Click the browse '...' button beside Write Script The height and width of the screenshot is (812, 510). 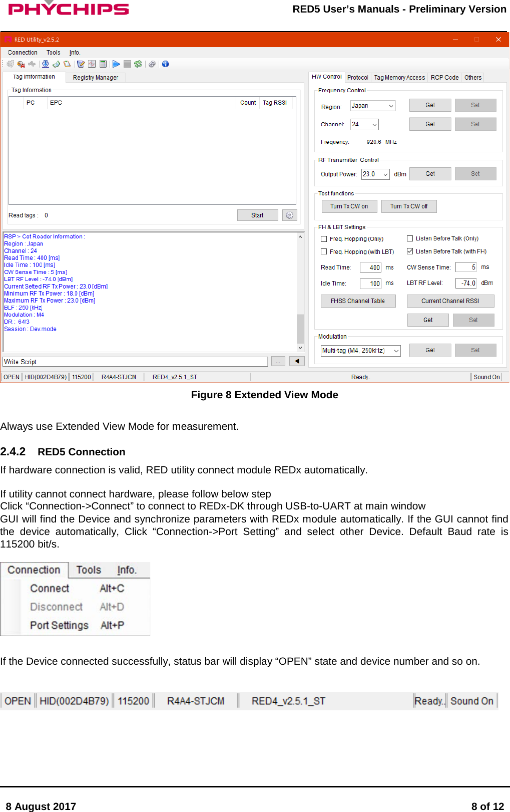coord(278,361)
